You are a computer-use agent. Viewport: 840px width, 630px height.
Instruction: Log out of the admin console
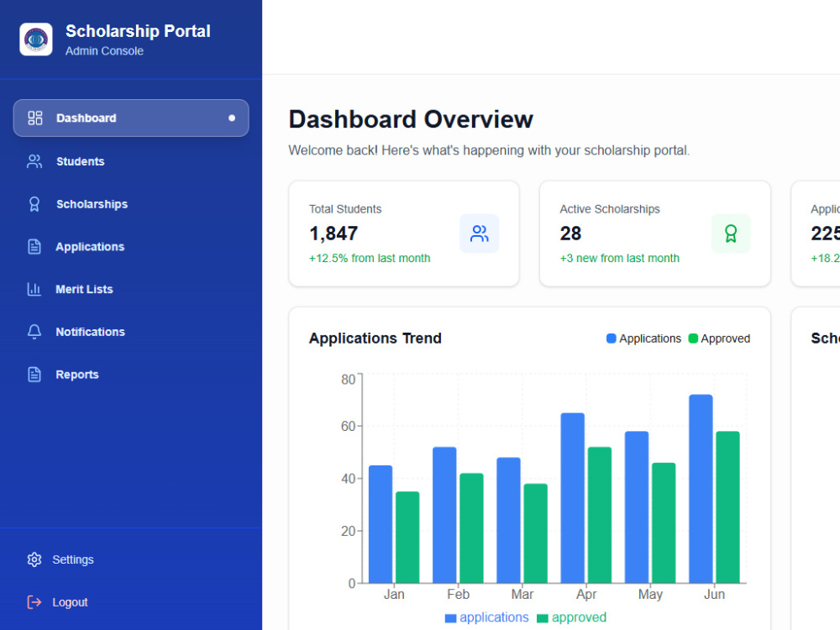click(131, 602)
